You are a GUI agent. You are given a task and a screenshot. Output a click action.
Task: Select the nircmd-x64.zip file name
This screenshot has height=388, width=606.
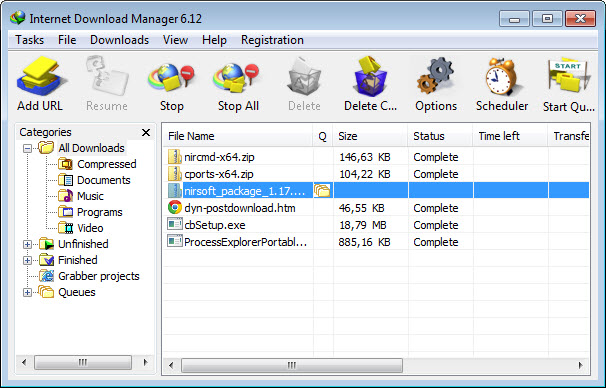point(219,157)
